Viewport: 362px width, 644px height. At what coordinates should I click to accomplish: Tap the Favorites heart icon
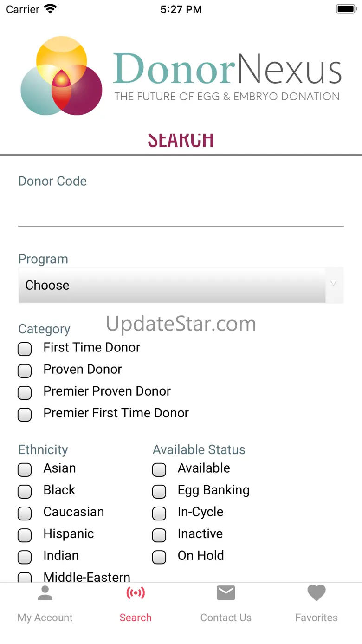(x=317, y=593)
